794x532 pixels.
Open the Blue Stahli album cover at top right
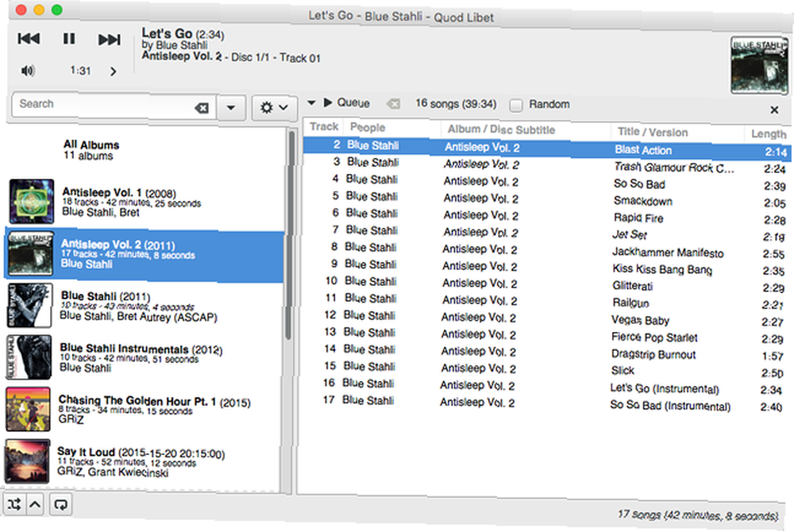click(759, 65)
